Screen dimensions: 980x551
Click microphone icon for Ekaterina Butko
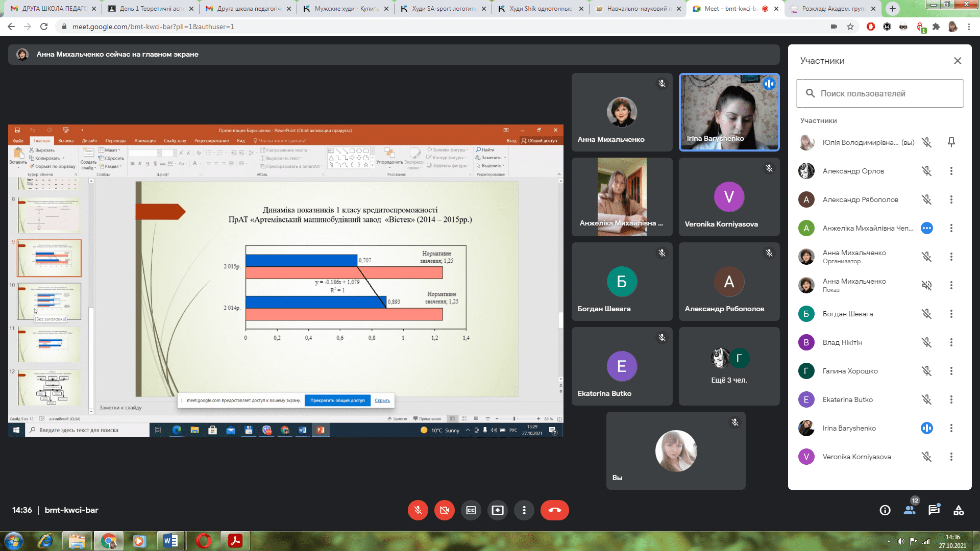tap(927, 399)
